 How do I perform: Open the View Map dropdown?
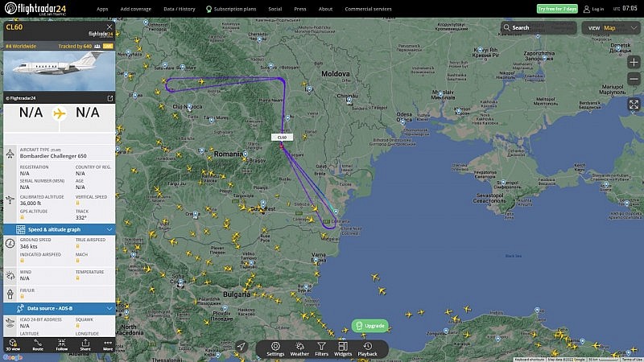(x=611, y=28)
